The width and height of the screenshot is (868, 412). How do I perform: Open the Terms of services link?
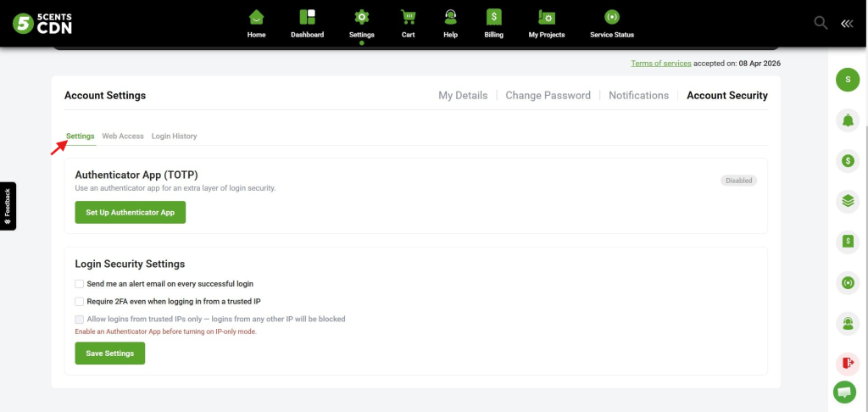(x=661, y=63)
